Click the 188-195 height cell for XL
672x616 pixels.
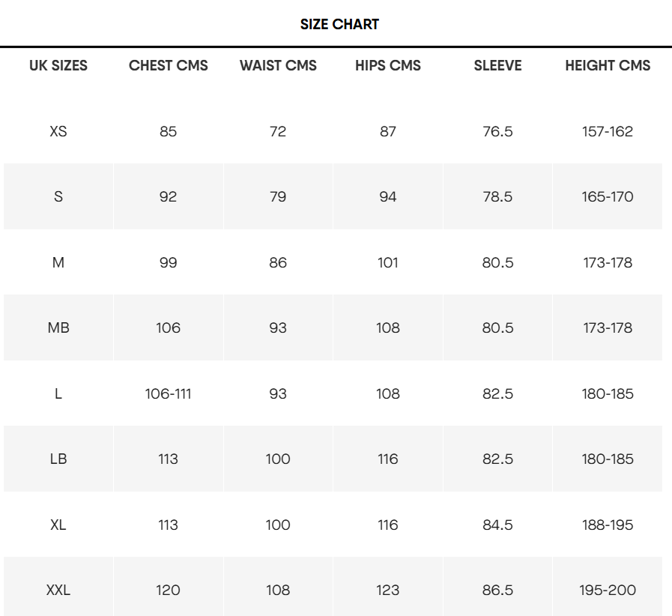pos(608,525)
